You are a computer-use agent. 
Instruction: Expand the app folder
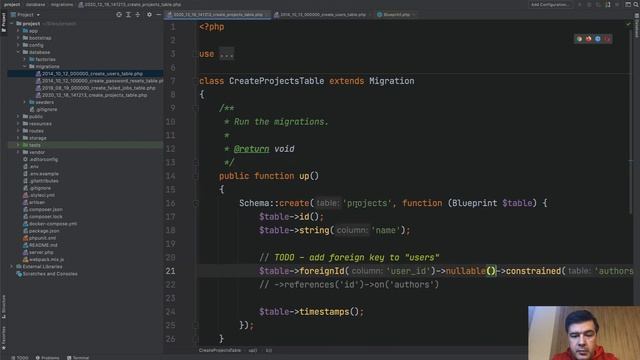coord(18,31)
